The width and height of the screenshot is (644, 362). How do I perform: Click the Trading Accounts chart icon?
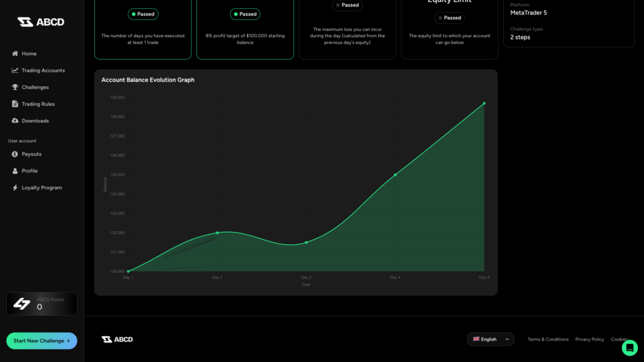14,70
